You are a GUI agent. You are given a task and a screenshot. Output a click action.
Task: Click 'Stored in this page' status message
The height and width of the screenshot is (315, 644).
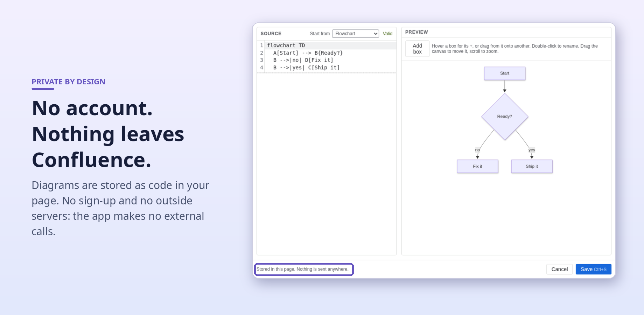coord(302,269)
